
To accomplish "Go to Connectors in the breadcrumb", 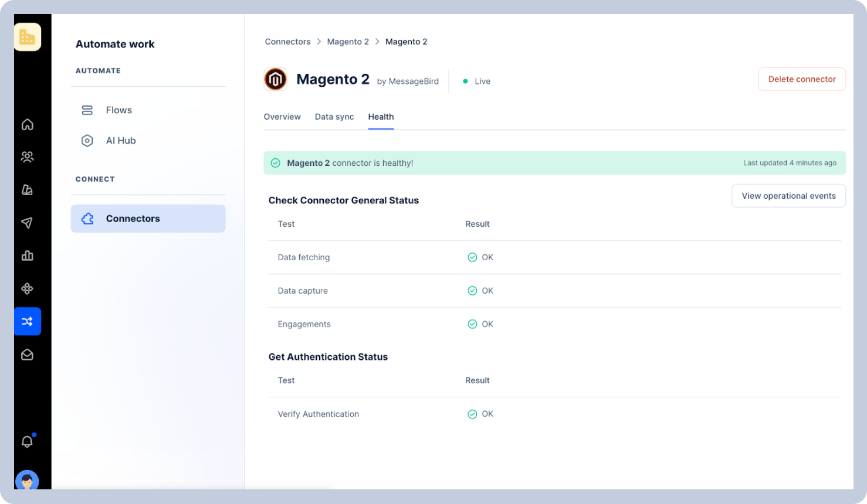I will (287, 42).
